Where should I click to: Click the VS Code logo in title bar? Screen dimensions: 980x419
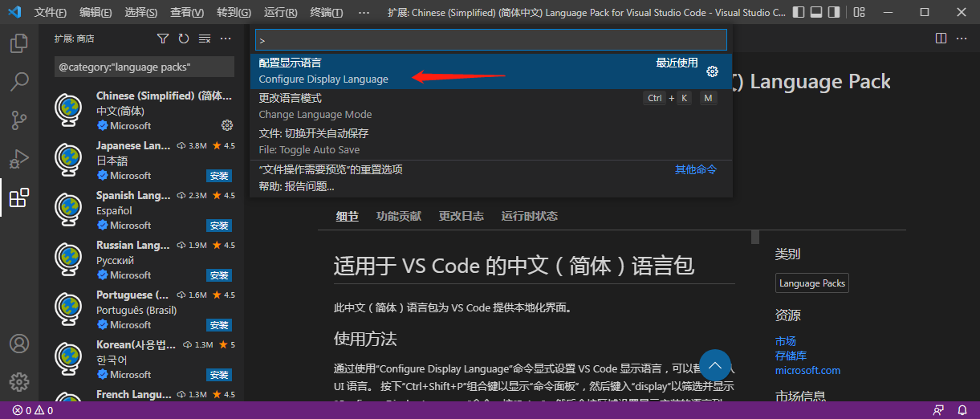coord(15,12)
